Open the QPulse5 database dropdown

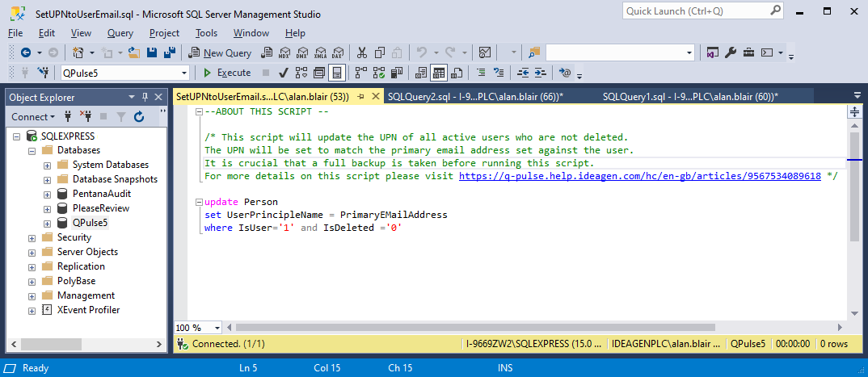click(184, 73)
